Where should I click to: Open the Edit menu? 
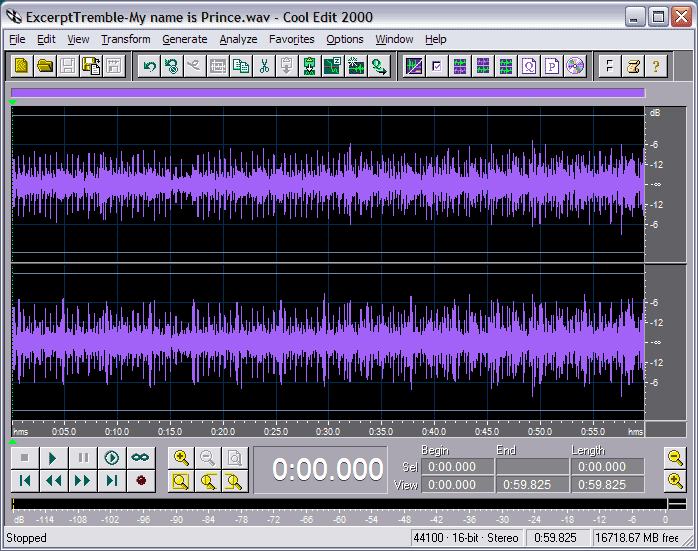46,40
